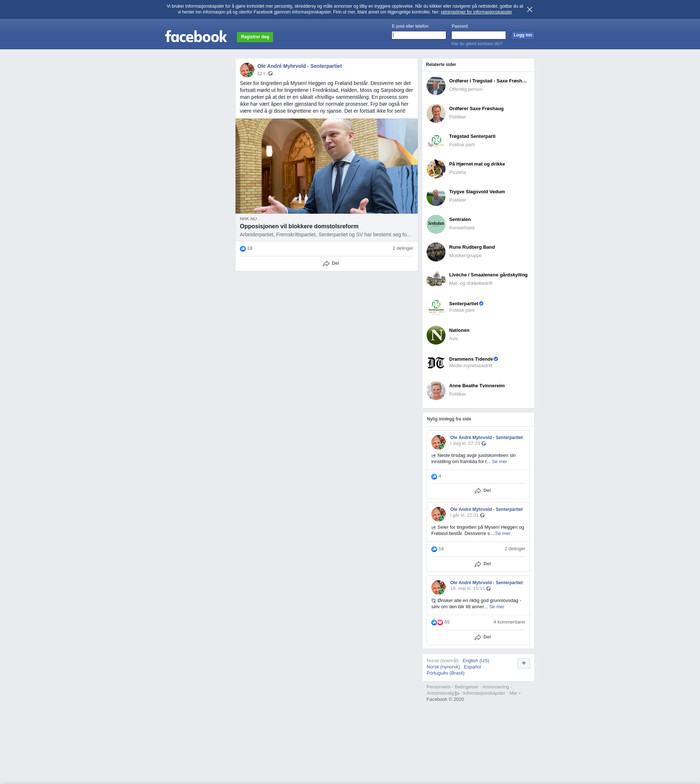The image size is (700, 784).
Task: Open retningslinjer for informasjonskapsler link
Action: (x=476, y=12)
